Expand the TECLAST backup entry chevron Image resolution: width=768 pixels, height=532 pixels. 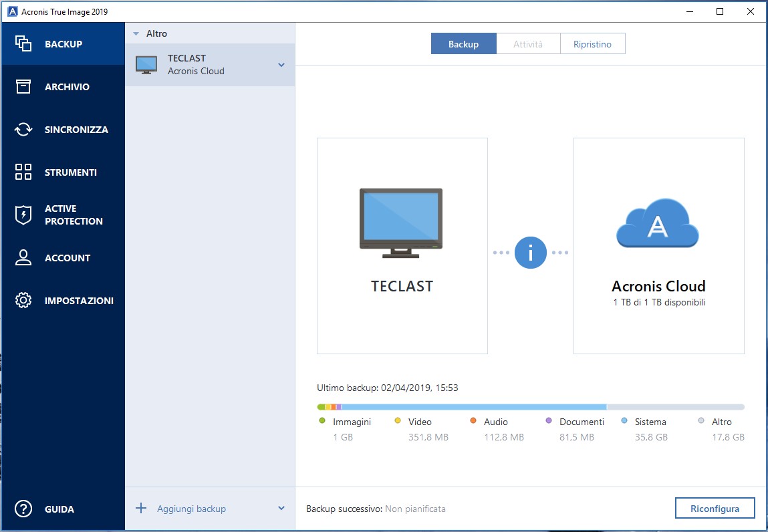pyautogui.click(x=281, y=65)
